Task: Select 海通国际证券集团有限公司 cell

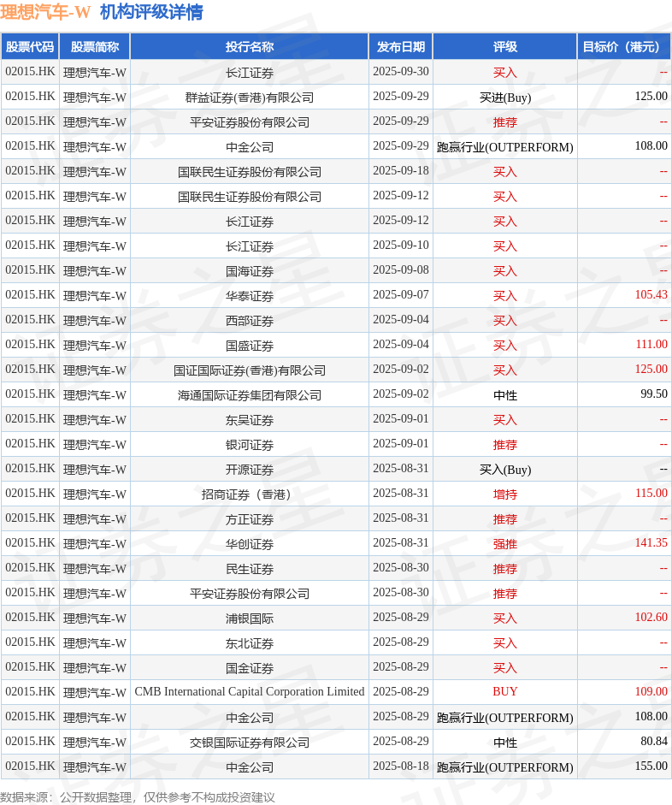Action: point(250,394)
